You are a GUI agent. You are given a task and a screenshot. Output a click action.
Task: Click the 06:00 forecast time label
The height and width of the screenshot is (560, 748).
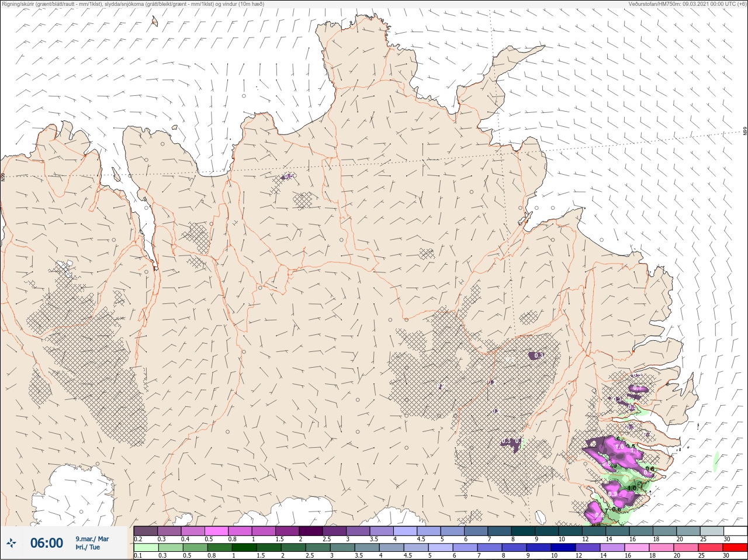[x=46, y=543]
